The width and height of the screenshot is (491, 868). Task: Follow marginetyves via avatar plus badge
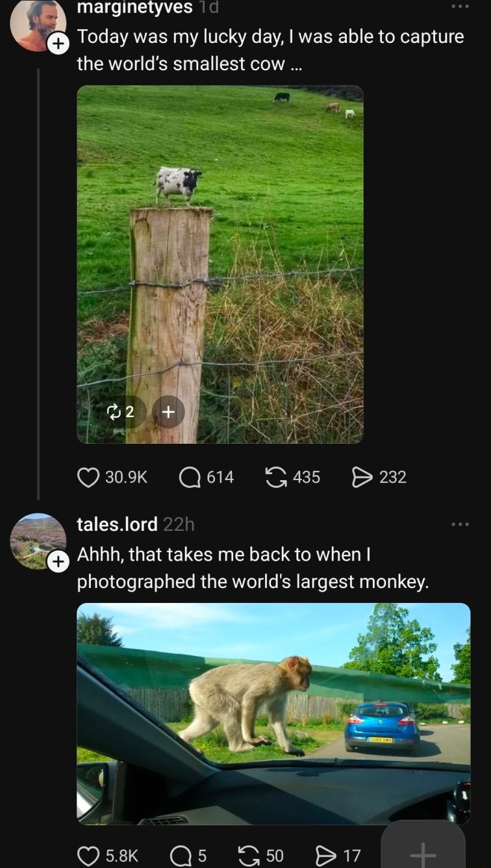[58, 44]
